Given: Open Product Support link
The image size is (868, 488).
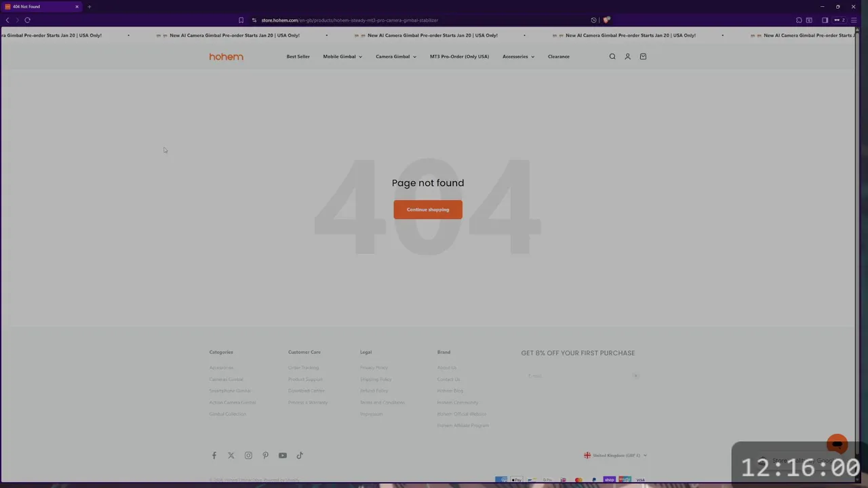Looking at the screenshot, I should 305,380.
